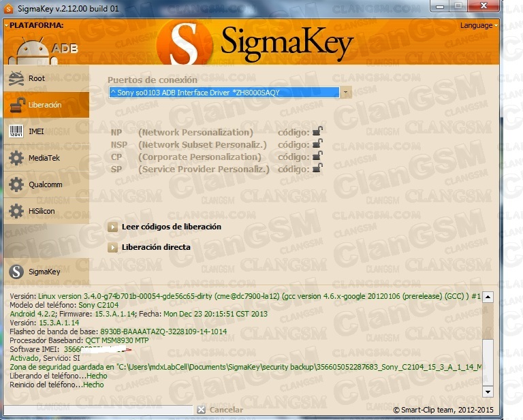Click the SigmaKey title bar app icon
This screenshot has width=523, height=420.
tap(8, 8)
